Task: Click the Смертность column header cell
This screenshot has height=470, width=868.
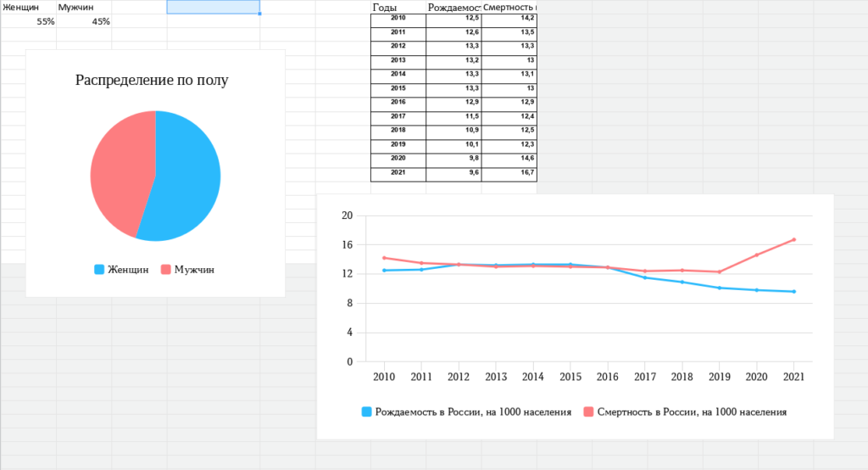Action: pyautogui.click(x=509, y=7)
